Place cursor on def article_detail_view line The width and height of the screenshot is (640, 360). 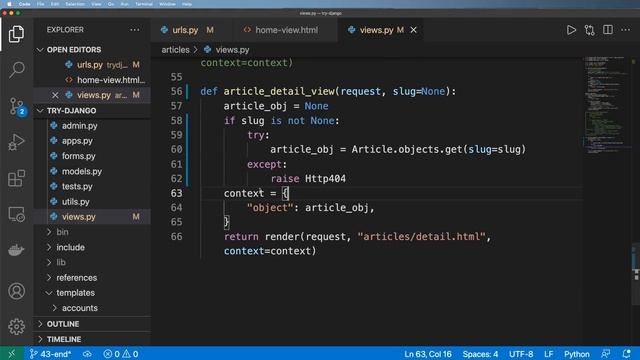point(328,91)
